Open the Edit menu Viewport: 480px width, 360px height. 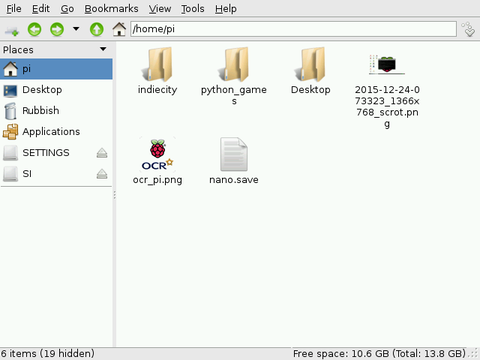click(41, 8)
